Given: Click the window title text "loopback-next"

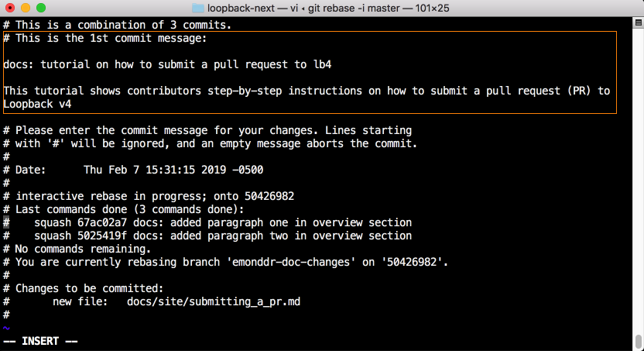Looking at the screenshot, I should pyautogui.click(x=245, y=8).
